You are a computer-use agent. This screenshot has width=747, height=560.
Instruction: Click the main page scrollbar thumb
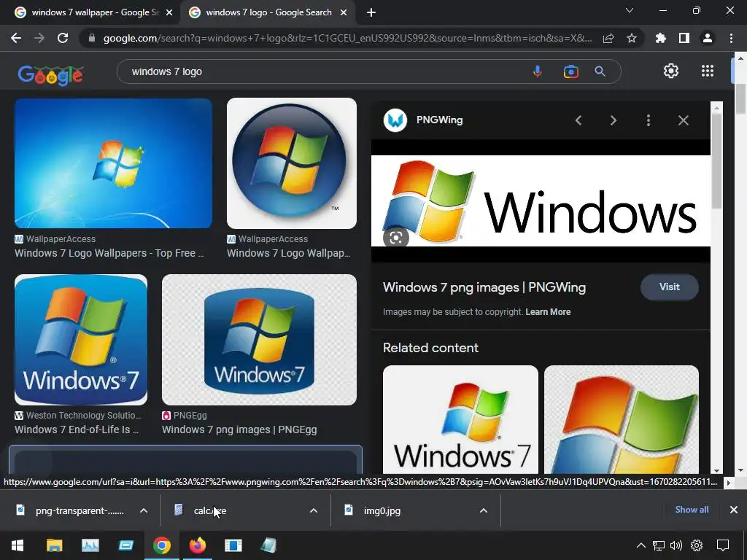click(x=740, y=98)
